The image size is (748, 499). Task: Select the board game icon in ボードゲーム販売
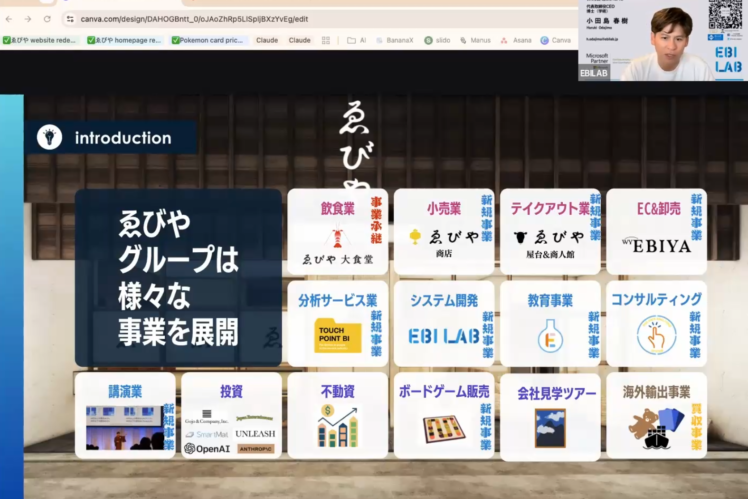pos(444,428)
